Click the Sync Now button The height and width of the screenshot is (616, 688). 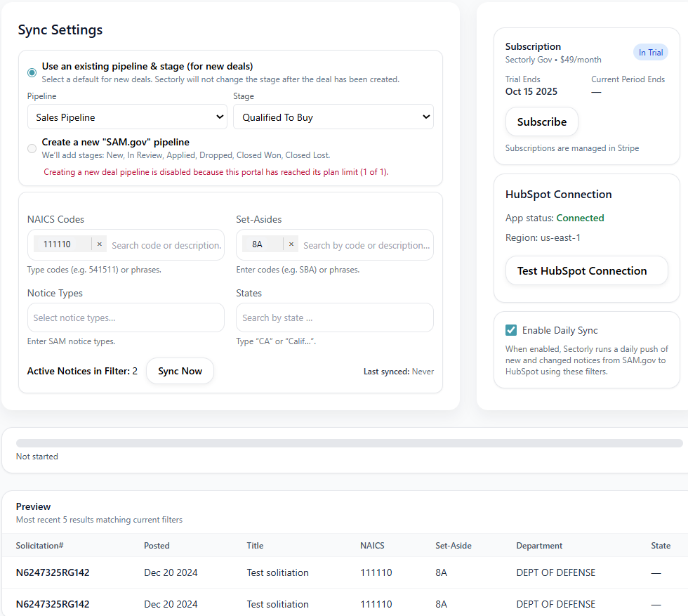pyautogui.click(x=180, y=371)
